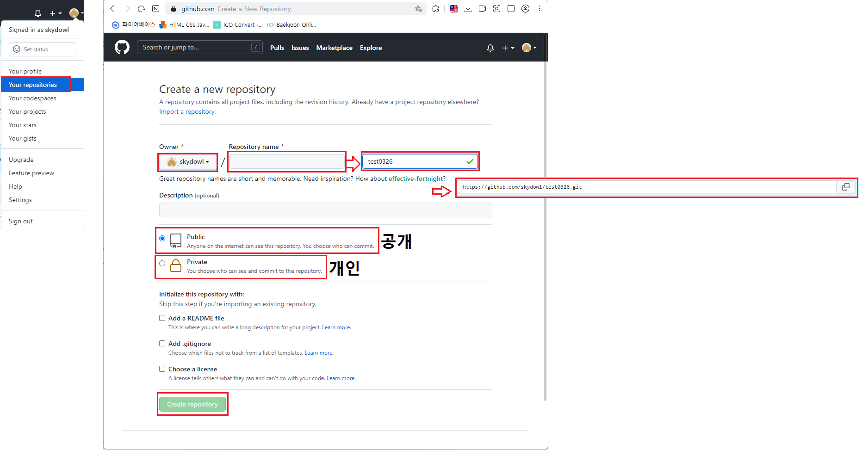Bookmark this page using the star icon
Screen dimensions: 868x468
click(x=419, y=9)
